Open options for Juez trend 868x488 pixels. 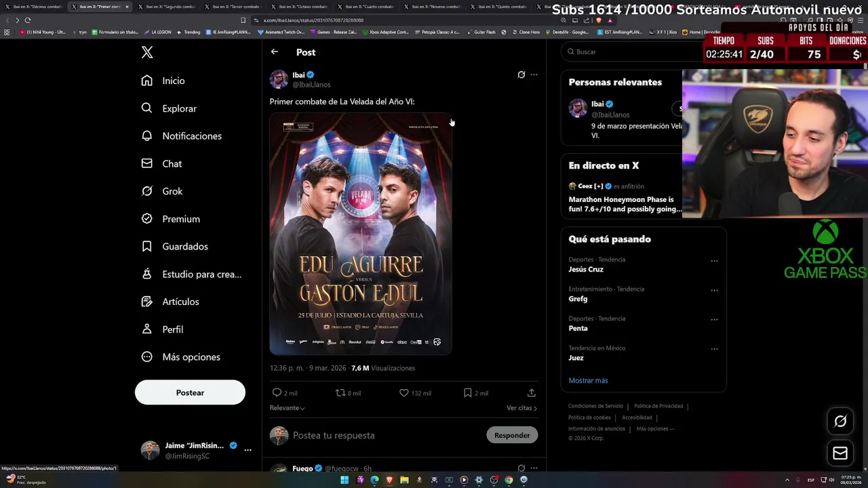(x=714, y=349)
